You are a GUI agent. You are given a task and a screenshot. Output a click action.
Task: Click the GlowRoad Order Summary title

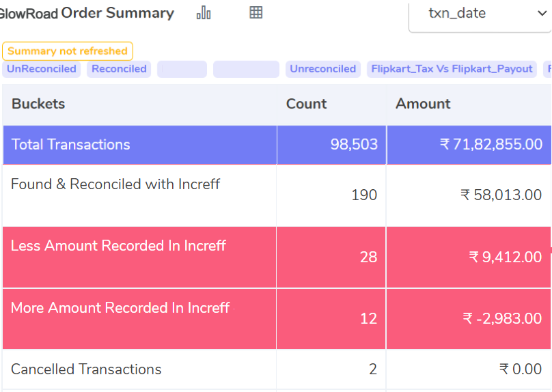(87, 13)
